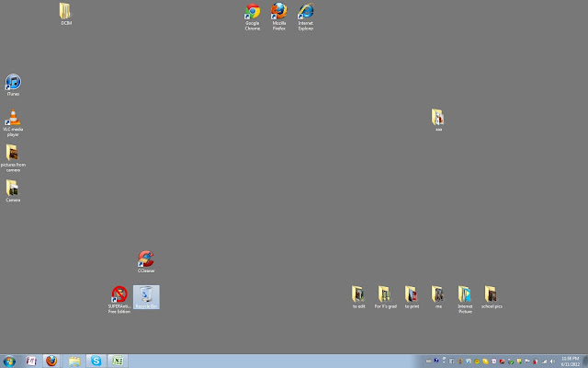Select the 'aaa' folder on the desktop
Image resolution: width=588 pixels, height=368 pixels.
(x=438, y=121)
